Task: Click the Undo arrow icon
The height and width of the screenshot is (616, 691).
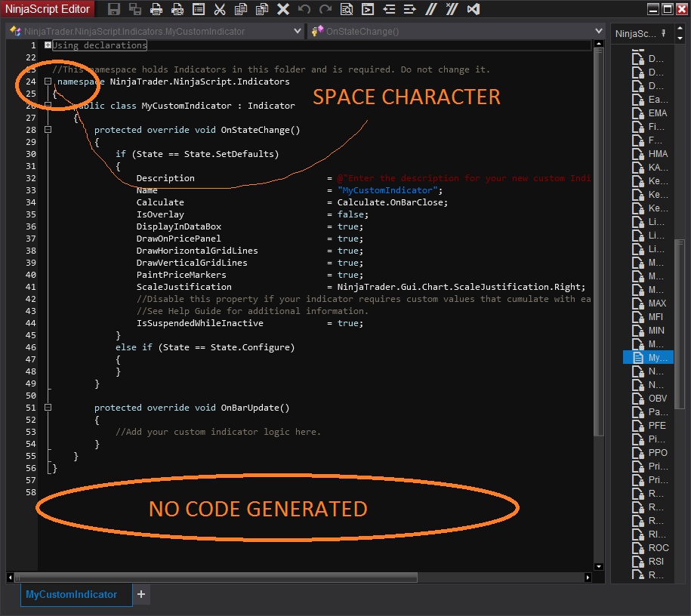Action: [x=304, y=9]
